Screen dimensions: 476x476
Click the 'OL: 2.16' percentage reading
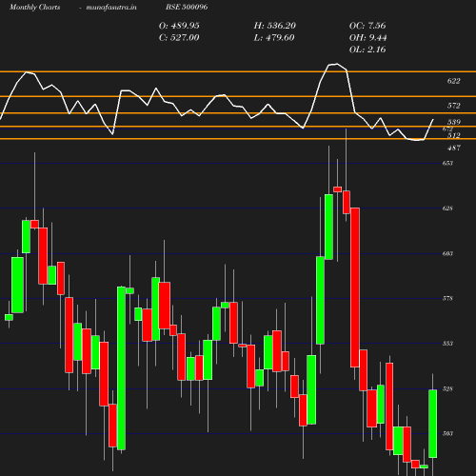point(367,50)
